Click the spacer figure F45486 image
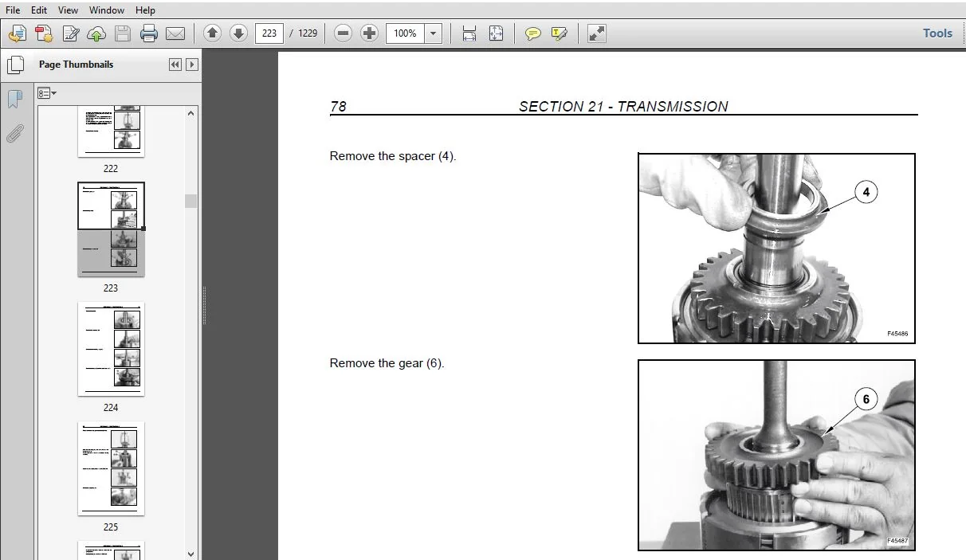Screen dimensions: 966x560 coord(776,249)
